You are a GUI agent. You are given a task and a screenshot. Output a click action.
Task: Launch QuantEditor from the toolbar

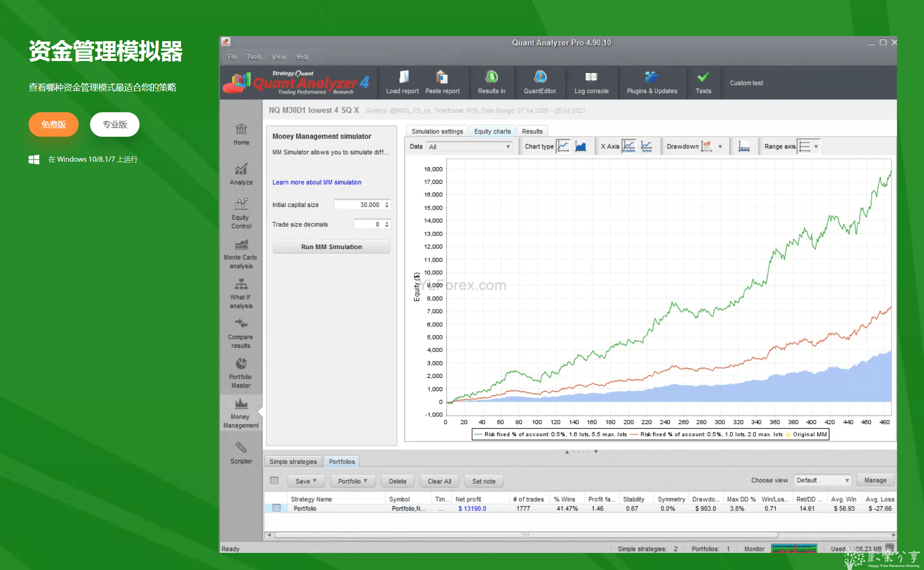pyautogui.click(x=540, y=83)
